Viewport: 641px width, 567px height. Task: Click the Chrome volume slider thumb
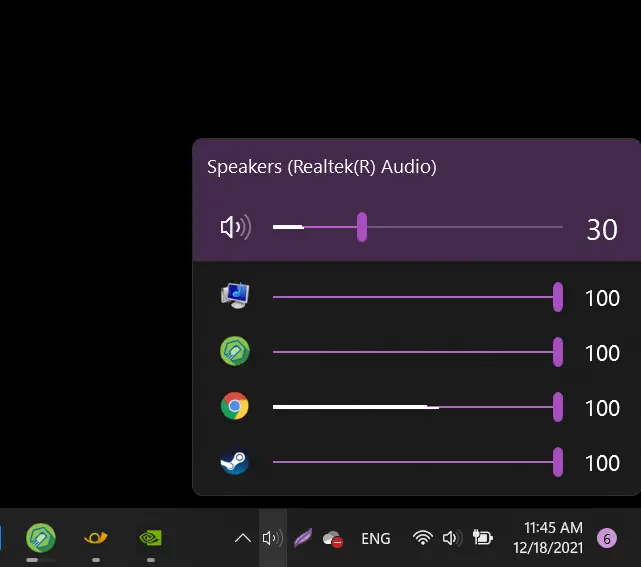point(558,407)
